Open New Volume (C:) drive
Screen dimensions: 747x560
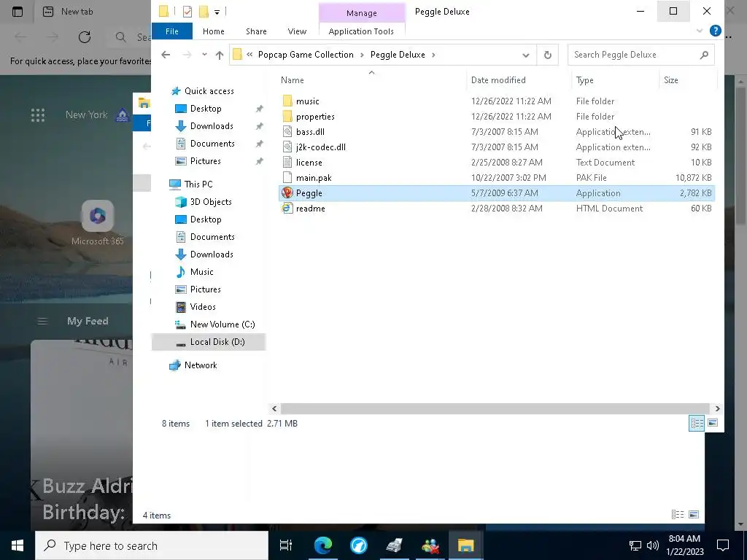pos(222,324)
